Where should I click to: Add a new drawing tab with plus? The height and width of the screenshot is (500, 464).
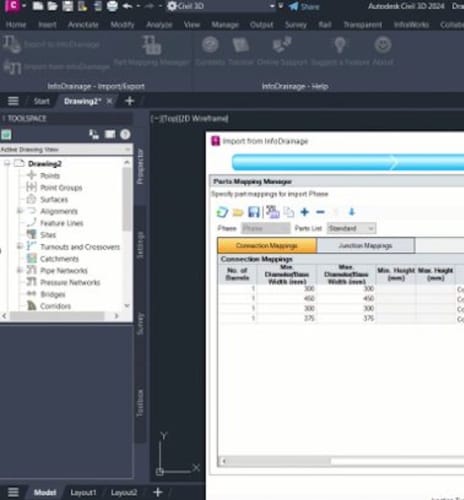(x=129, y=101)
